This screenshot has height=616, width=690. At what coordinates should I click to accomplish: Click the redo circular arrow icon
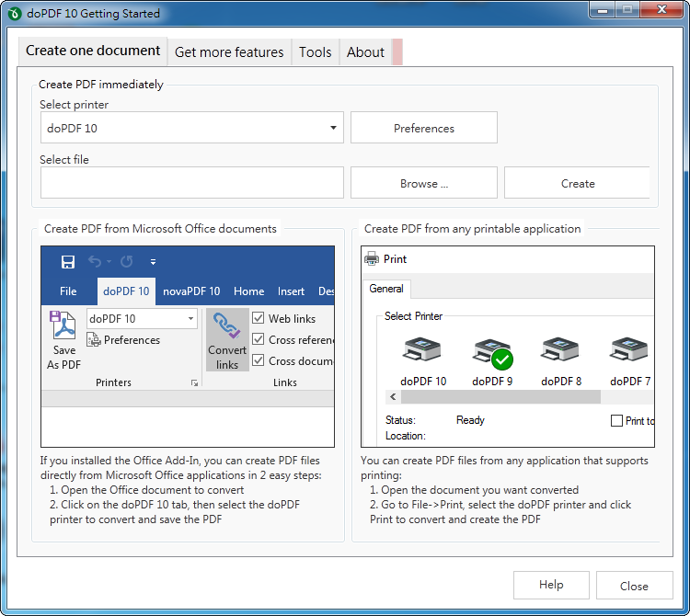127,262
